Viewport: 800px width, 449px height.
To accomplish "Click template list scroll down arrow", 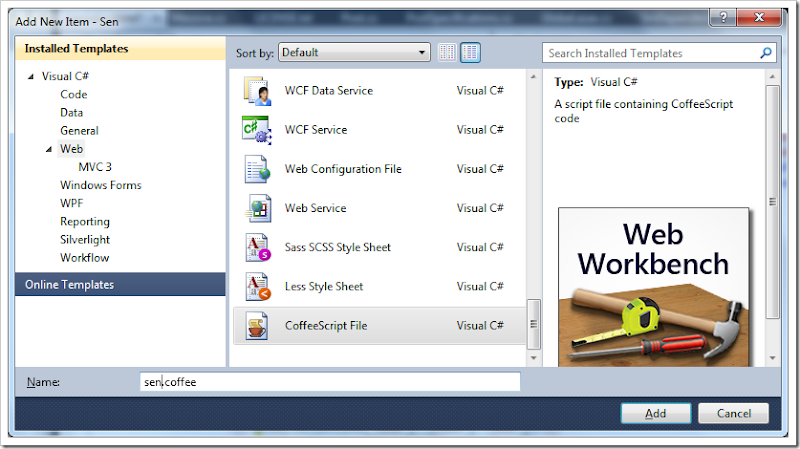I will pos(533,358).
